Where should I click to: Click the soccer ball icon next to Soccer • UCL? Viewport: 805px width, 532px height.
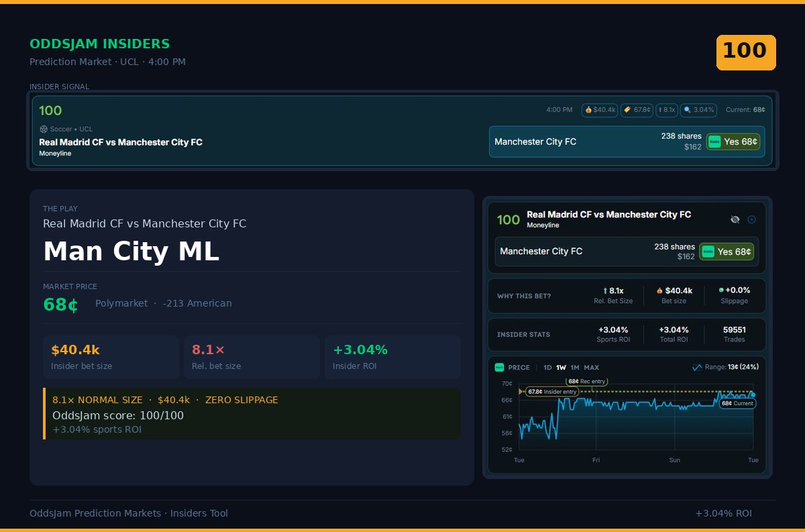click(44, 129)
